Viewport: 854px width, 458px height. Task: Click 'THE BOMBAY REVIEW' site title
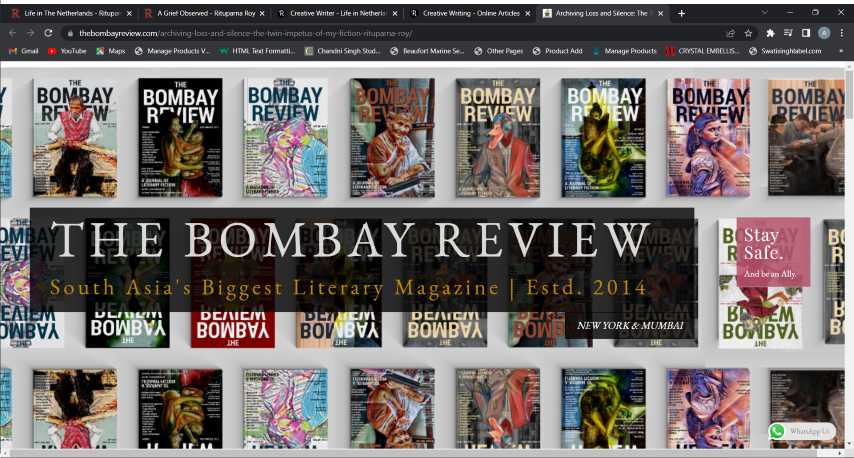pyautogui.click(x=351, y=239)
